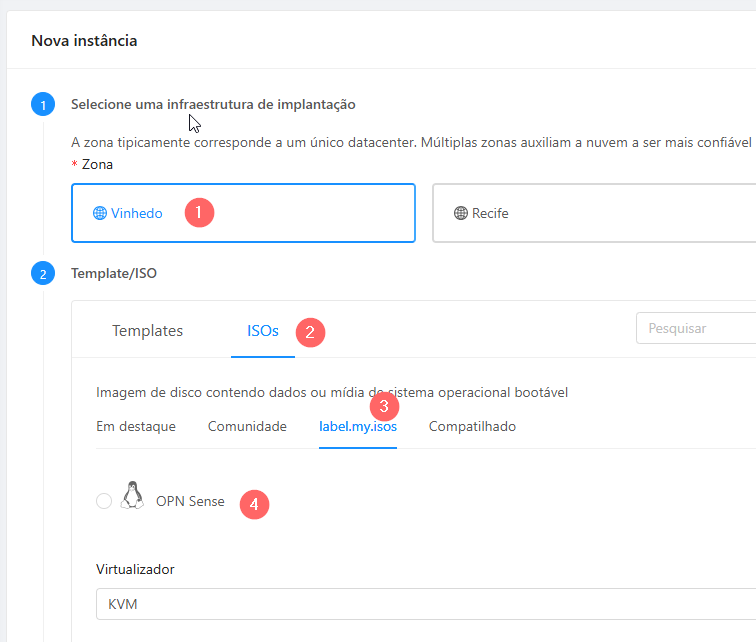The image size is (756, 642).
Task: Open the Virtualizador KVM dropdown
Action: pos(426,604)
